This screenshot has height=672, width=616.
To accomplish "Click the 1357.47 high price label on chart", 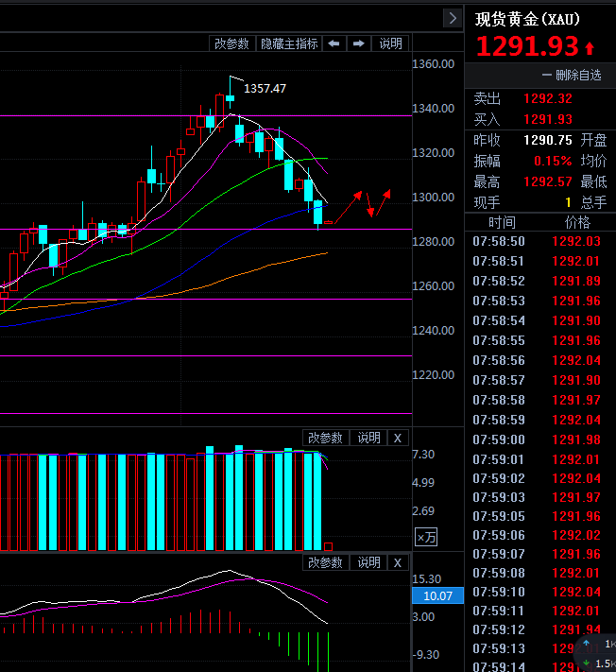I will click(x=265, y=88).
